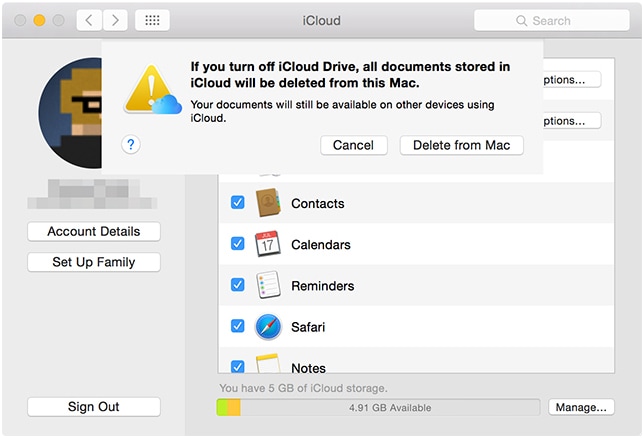Click the iCloud storage usage bar
Viewport: 644px width, 438px height.
pos(380,408)
